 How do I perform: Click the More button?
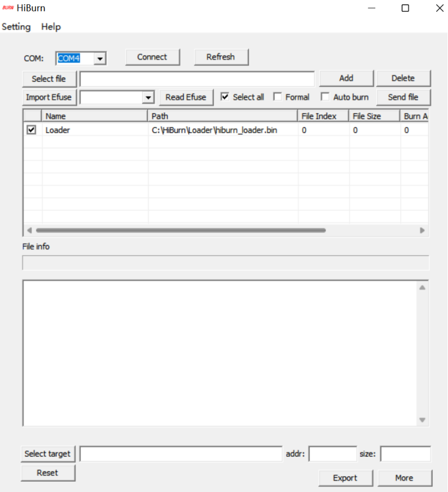pos(405,478)
